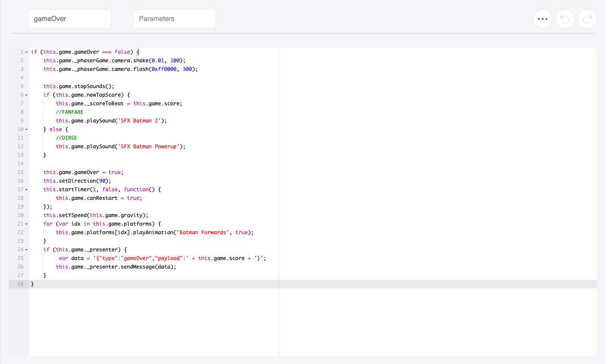Screen dimensions: 605x364
Task: Click the undo arrow button
Action: pos(565,19)
